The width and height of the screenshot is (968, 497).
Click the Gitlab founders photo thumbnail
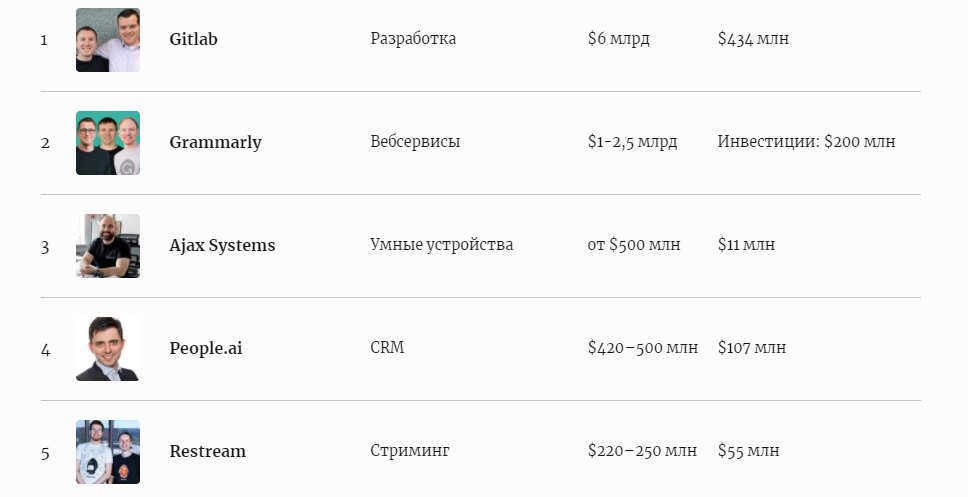[x=108, y=40]
